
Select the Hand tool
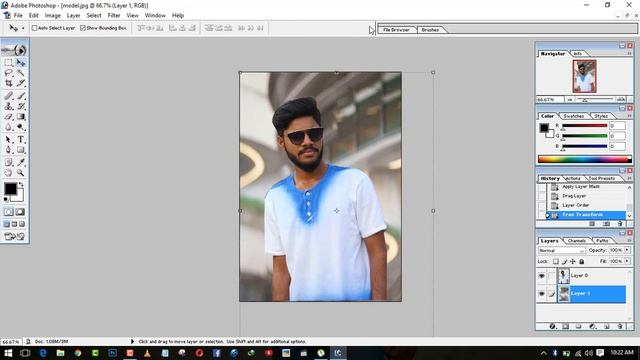(x=9, y=173)
